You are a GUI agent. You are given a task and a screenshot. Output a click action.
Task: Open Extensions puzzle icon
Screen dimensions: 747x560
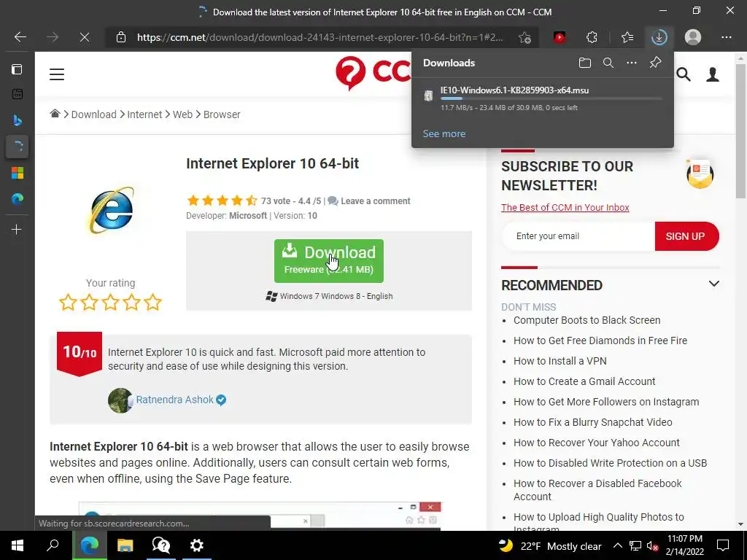[x=592, y=37]
